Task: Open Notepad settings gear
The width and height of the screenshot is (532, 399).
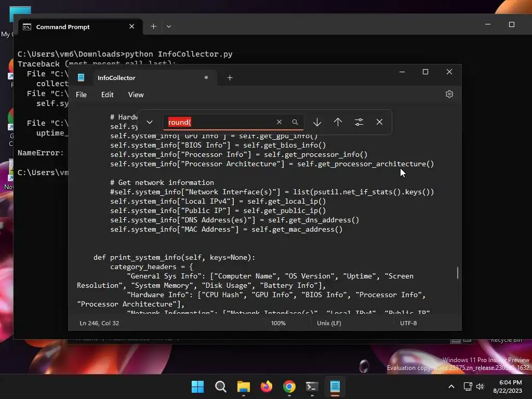Action: pyautogui.click(x=449, y=95)
